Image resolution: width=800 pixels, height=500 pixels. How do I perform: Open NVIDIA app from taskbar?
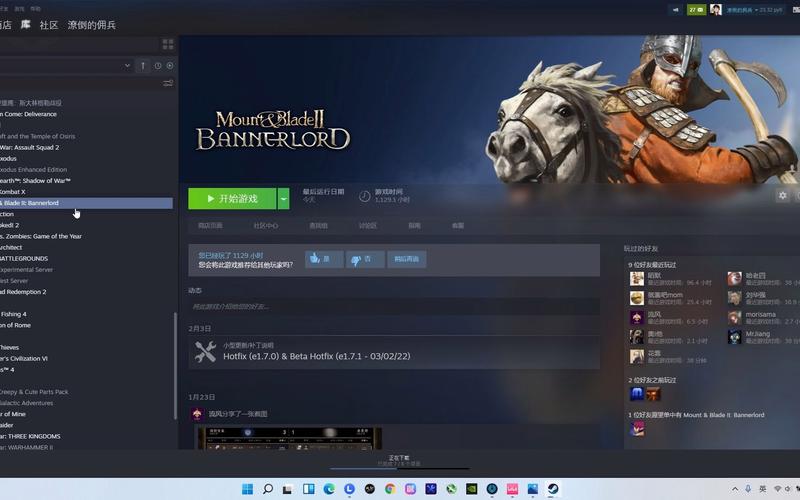[x=471, y=489]
